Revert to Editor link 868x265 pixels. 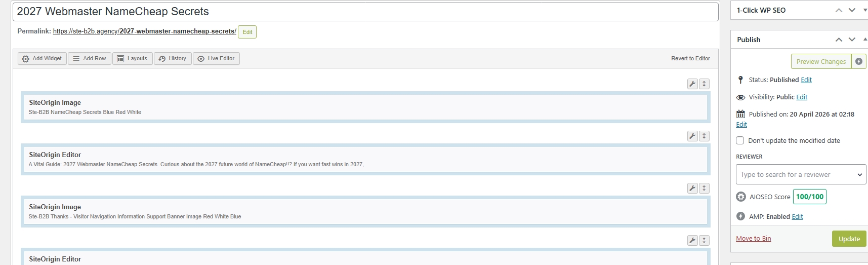point(690,59)
